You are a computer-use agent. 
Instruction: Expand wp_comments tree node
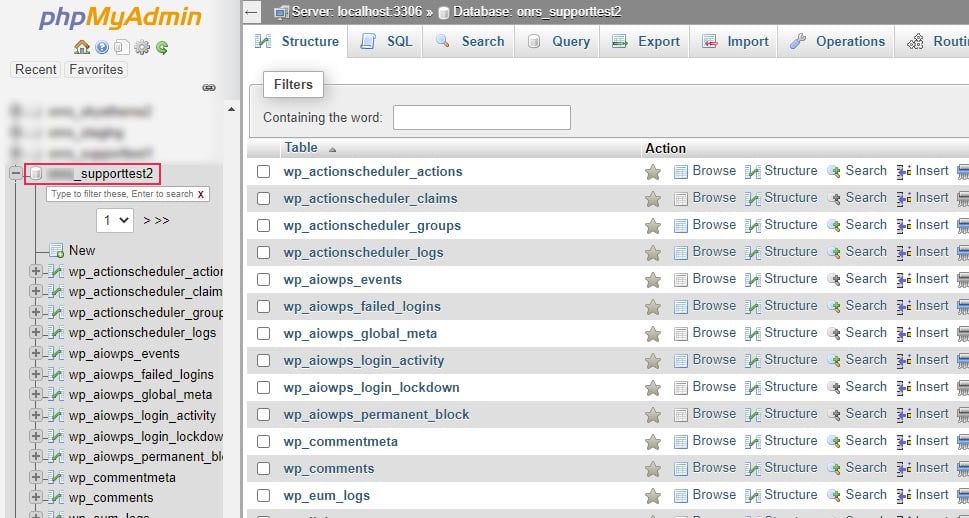coord(35,498)
